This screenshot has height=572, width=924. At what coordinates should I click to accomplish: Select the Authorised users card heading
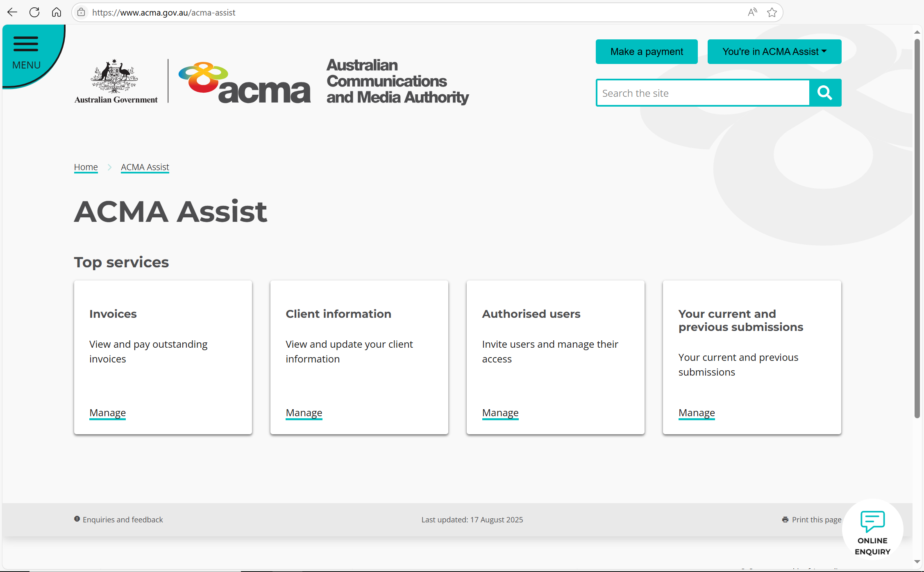[531, 314]
